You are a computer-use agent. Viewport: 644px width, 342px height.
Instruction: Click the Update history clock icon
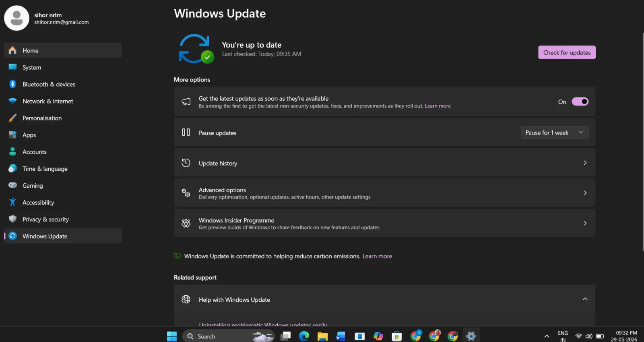click(x=186, y=163)
